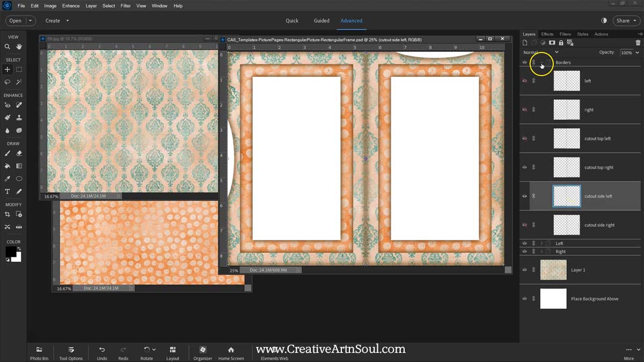Select the Recompose tool
Image resolution: width=644 pixels, height=362 pixels.
19,214
